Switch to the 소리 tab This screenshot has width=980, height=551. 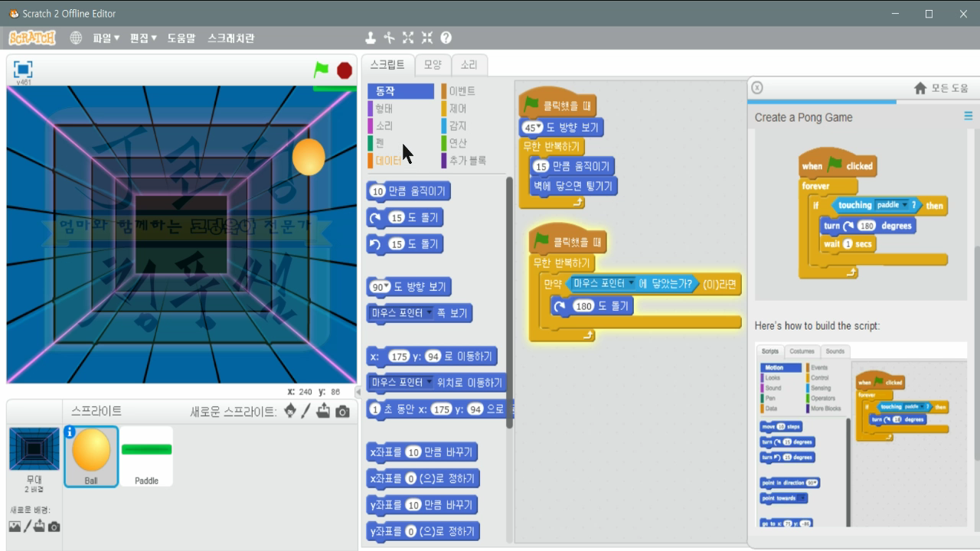469,65
